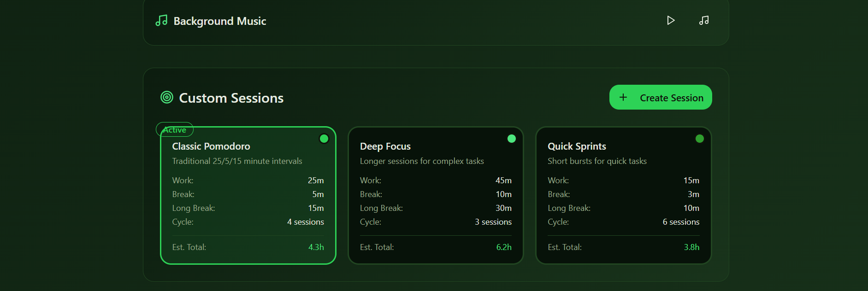Select the Classic Pomodoro session card
Image resolution: width=868 pixels, height=291 pixels.
[x=248, y=195]
